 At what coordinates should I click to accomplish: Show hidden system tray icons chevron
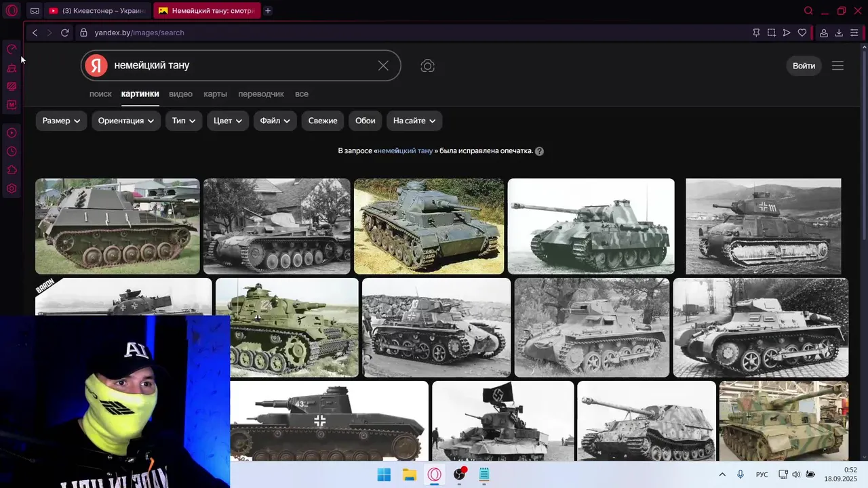click(722, 474)
